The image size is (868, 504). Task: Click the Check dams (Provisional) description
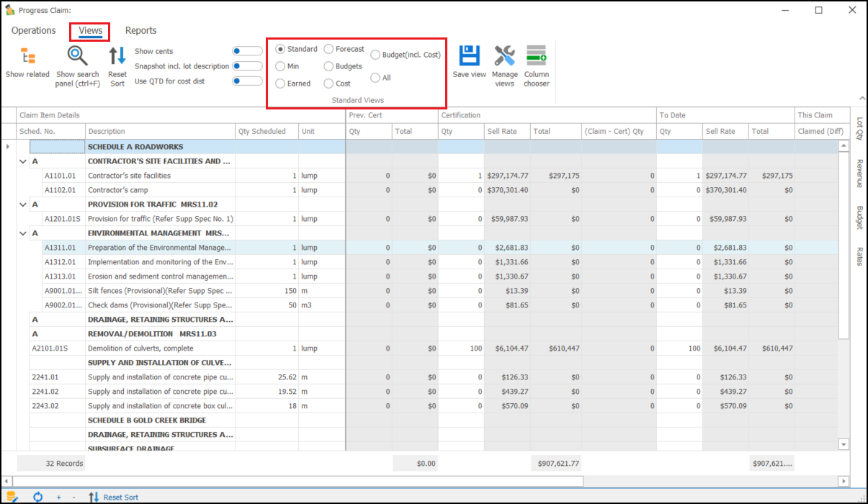(161, 305)
